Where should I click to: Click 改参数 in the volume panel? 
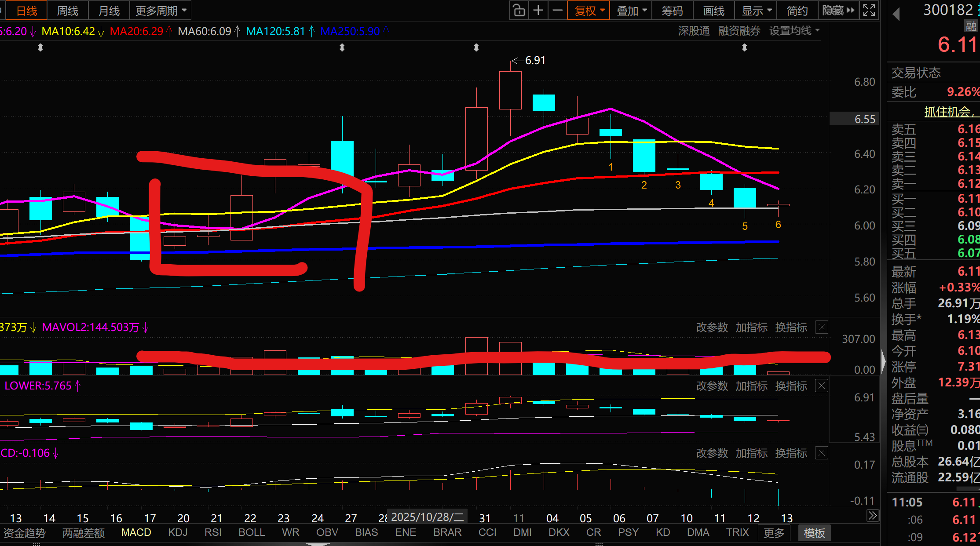pyautogui.click(x=712, y=328)
